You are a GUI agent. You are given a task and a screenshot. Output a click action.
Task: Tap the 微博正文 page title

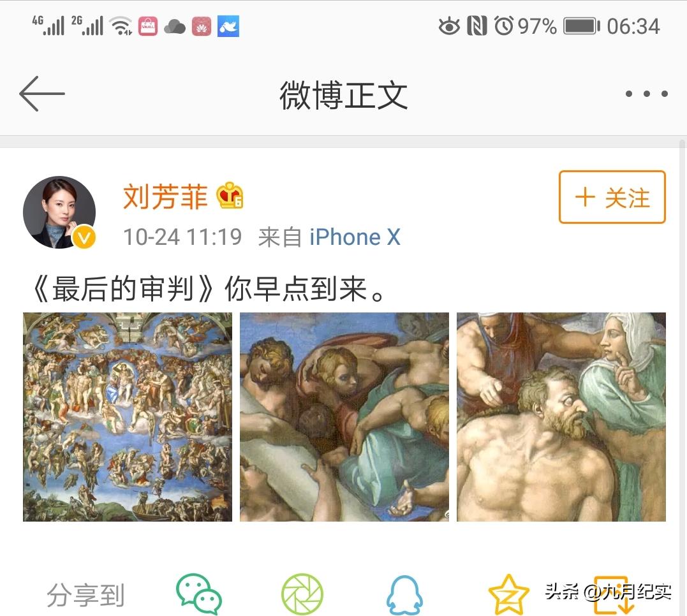(344, 95)
